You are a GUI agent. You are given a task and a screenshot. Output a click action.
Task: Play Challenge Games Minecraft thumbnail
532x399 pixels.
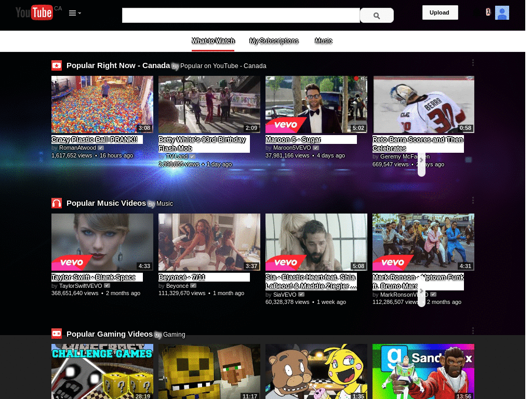click(102, 371)
